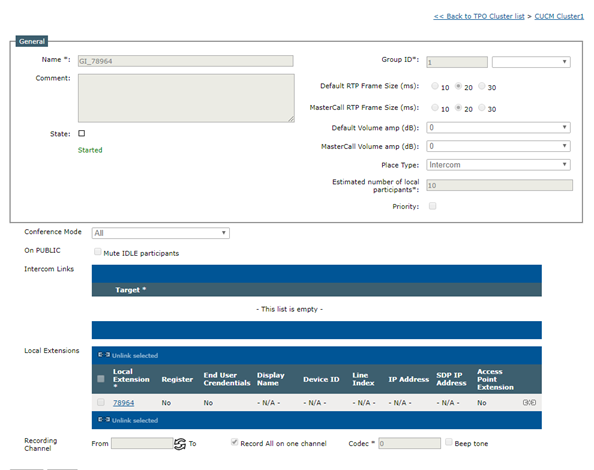Viewport: 594px width, 470px height.
Task: Click the unlink icon in the 78964 row
Action: click(529, 403)
